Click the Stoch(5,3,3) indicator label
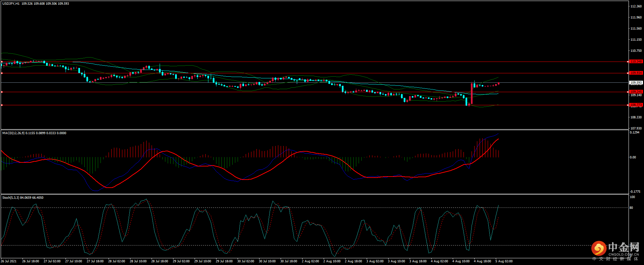 click(x=11, y=198)
